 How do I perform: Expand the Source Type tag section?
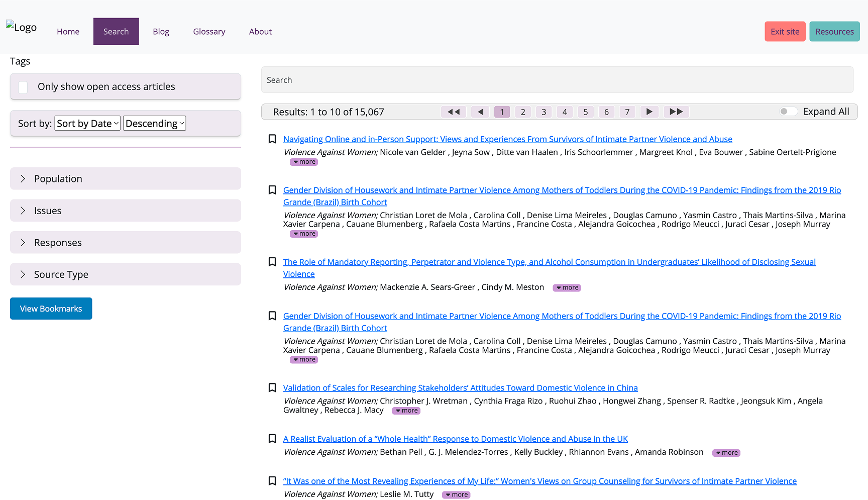click(x=126, y=274)
